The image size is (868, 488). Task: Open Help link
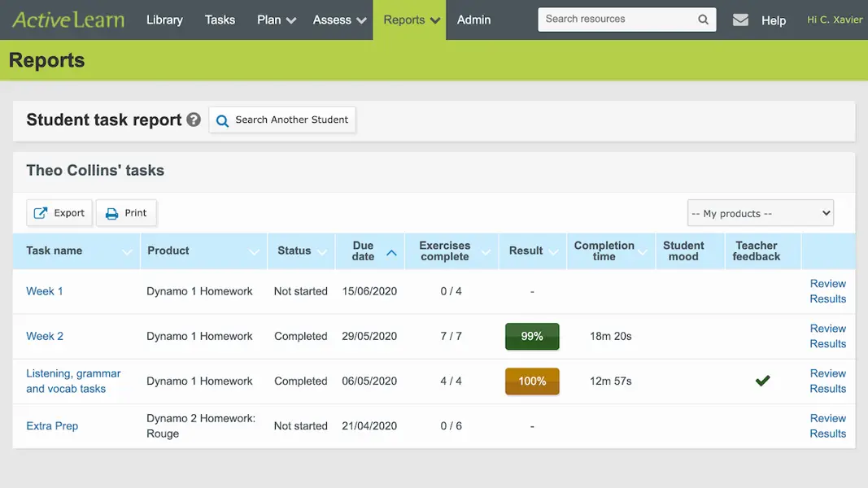click(774, 20)
